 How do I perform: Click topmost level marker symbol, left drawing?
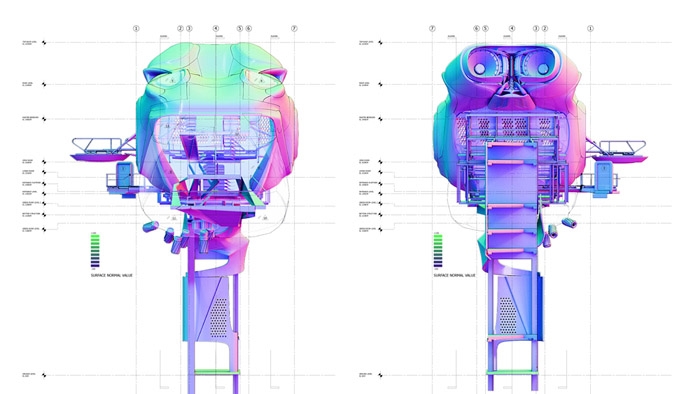tap(44, 43)
